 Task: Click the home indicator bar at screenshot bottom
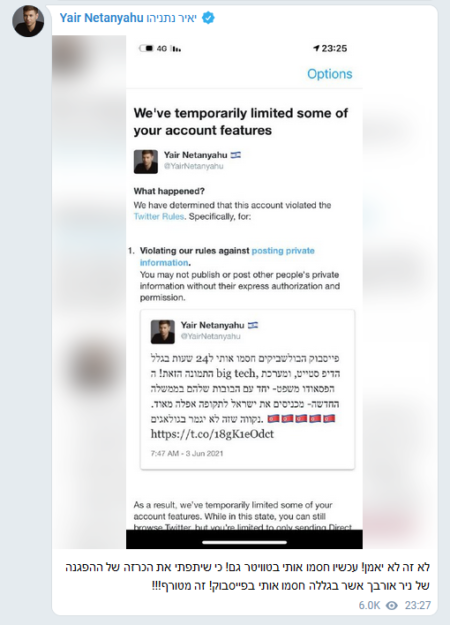coord(244,542)
